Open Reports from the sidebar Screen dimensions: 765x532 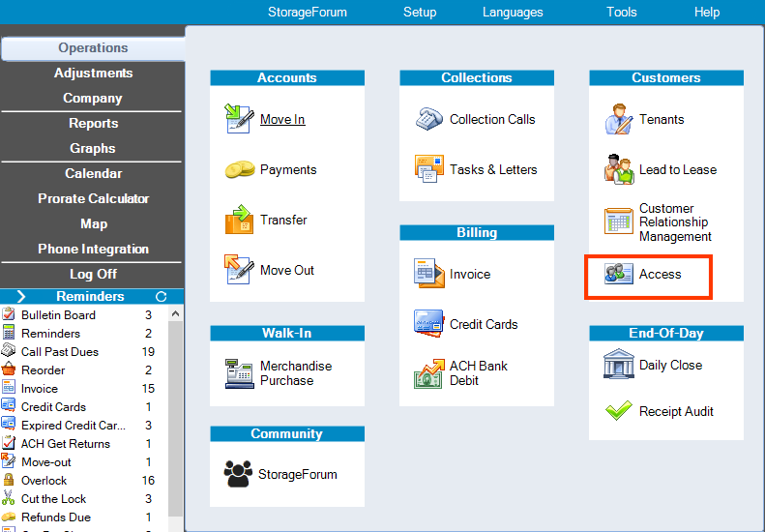93,124
